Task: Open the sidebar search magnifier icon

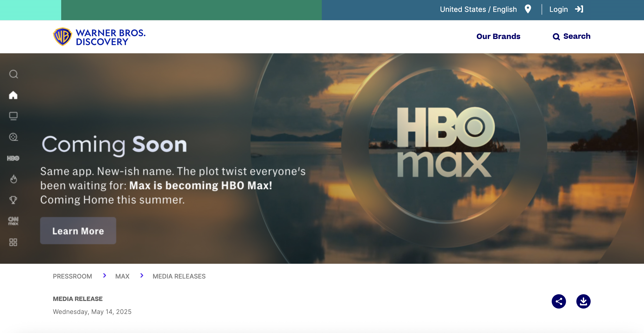Action: (x=13, y=74)
